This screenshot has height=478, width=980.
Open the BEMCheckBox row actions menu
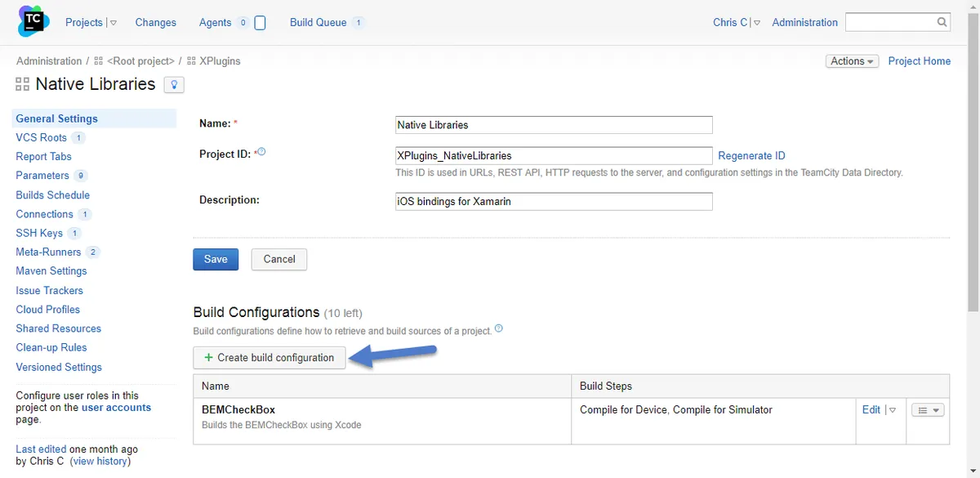tap(928, 410)
